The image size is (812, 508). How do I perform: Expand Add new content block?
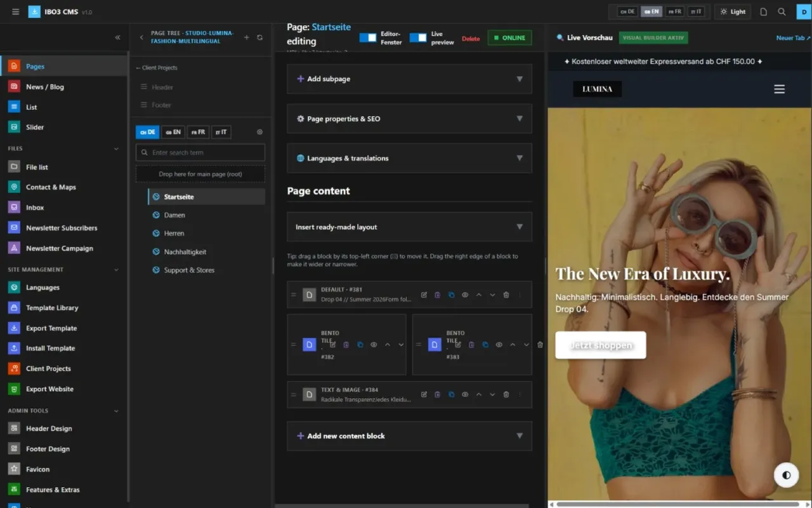point(409,436)
